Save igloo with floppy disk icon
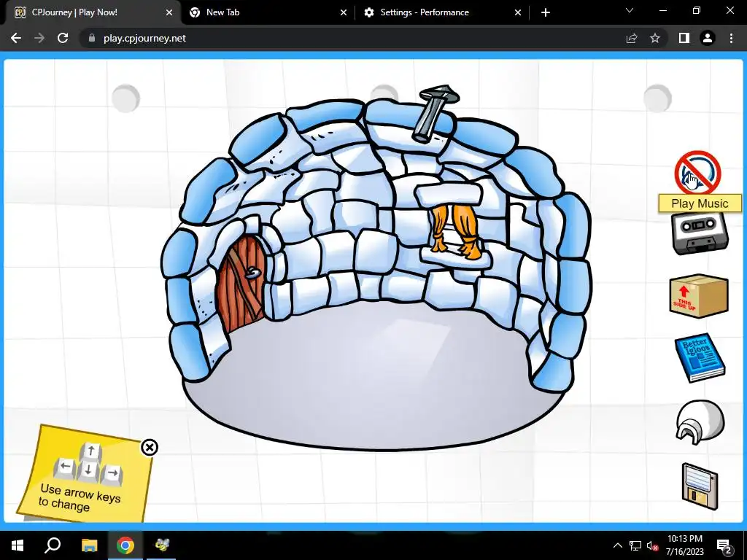The image size is (747, 560). click(700, 486)
